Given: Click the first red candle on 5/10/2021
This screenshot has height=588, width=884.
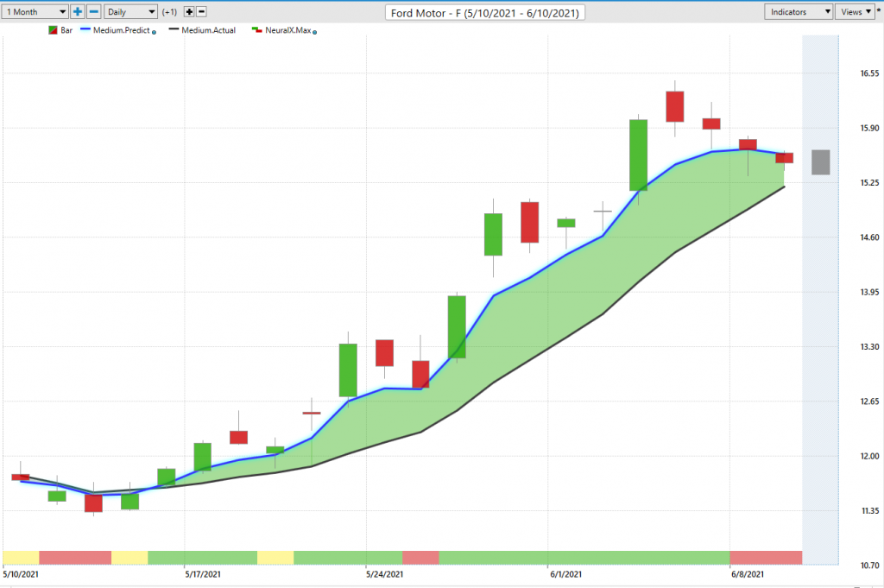Looking at the screenshot, I should point(21,477).
